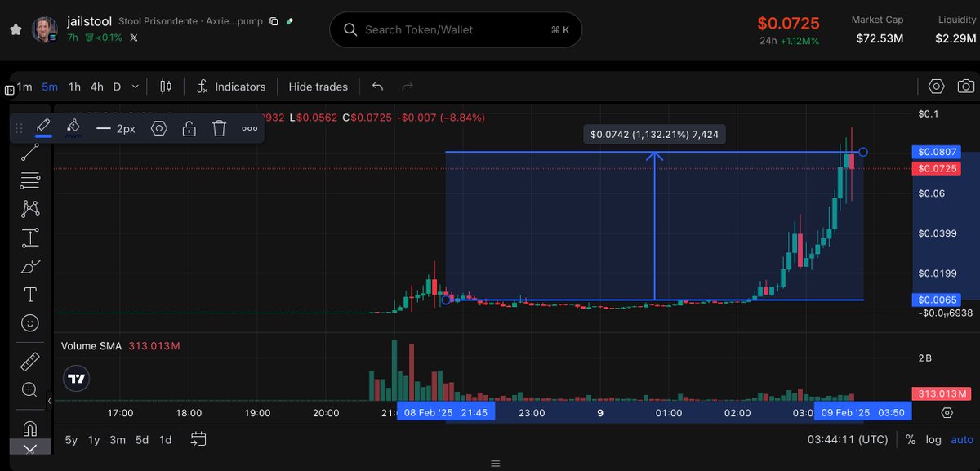Set chart range to 3m

coord(118,440)
